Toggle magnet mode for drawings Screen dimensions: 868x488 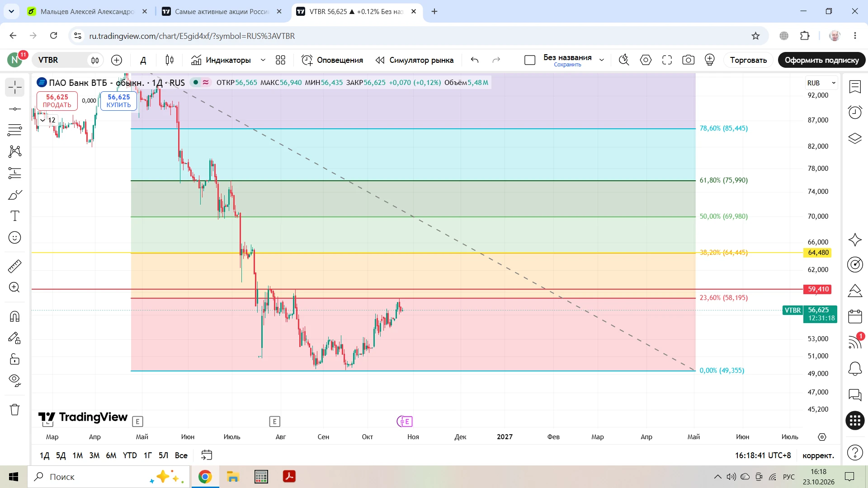[14, 316]
